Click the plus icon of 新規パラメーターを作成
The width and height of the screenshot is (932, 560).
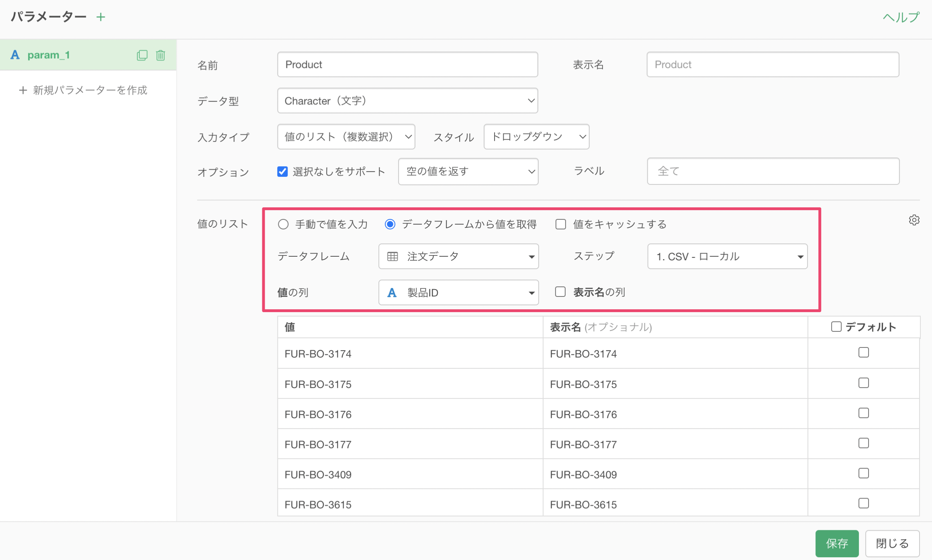click(x=23, y=90)
